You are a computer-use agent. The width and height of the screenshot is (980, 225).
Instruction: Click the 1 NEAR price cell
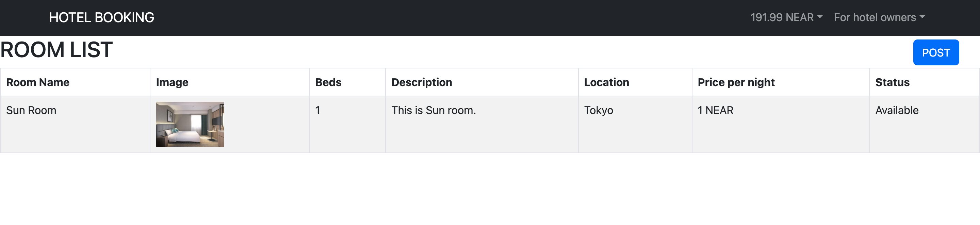tap(781, 125)
